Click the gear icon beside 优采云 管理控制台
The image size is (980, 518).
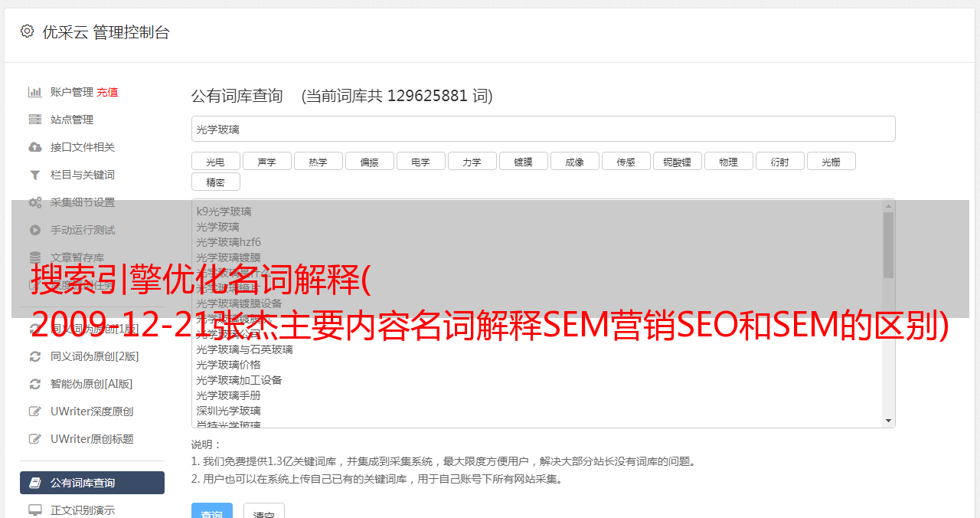pyautogui.click(x=28, y=31)
